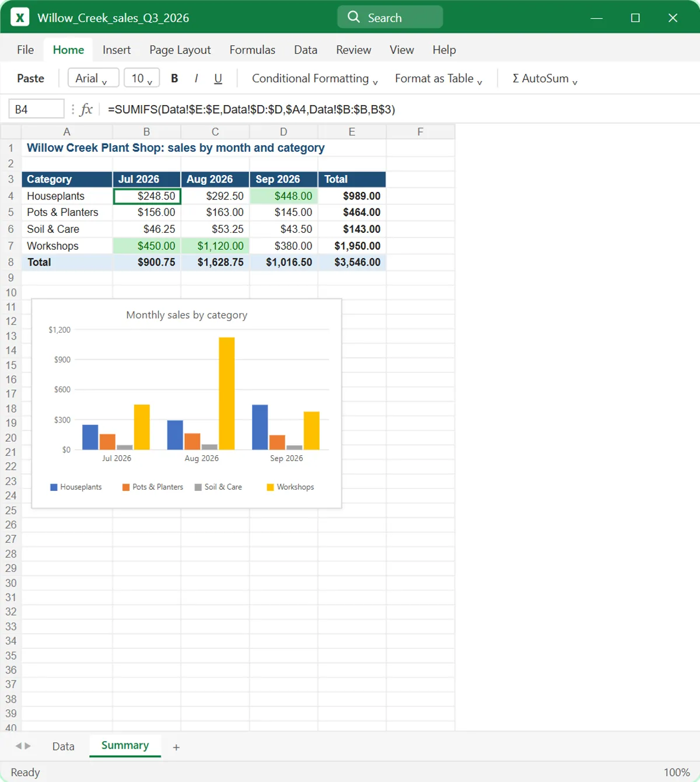Open the Arial font dropdown
Screen dimensions: 700x782
[x=93, y=78]
